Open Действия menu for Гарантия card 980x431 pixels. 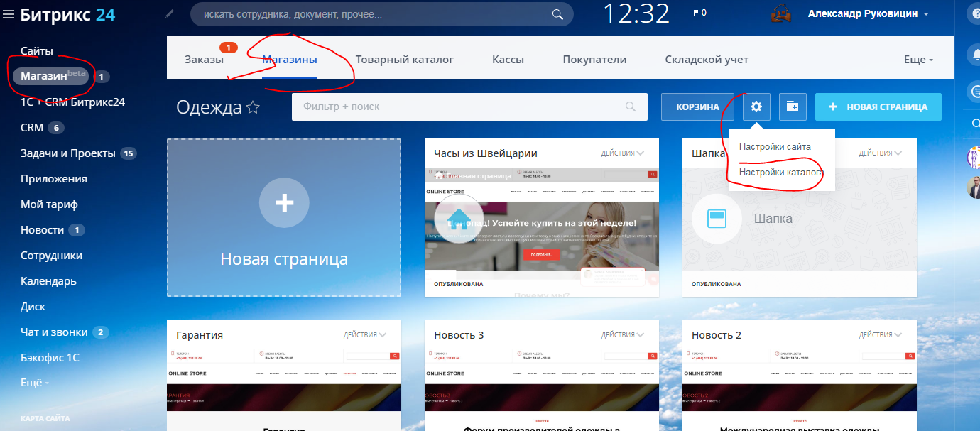(x=365, y=334)
